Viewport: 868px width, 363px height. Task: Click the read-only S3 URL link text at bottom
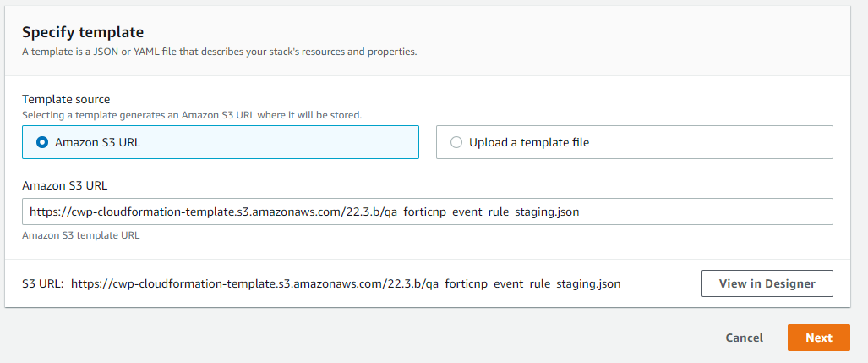click(346, 284)
